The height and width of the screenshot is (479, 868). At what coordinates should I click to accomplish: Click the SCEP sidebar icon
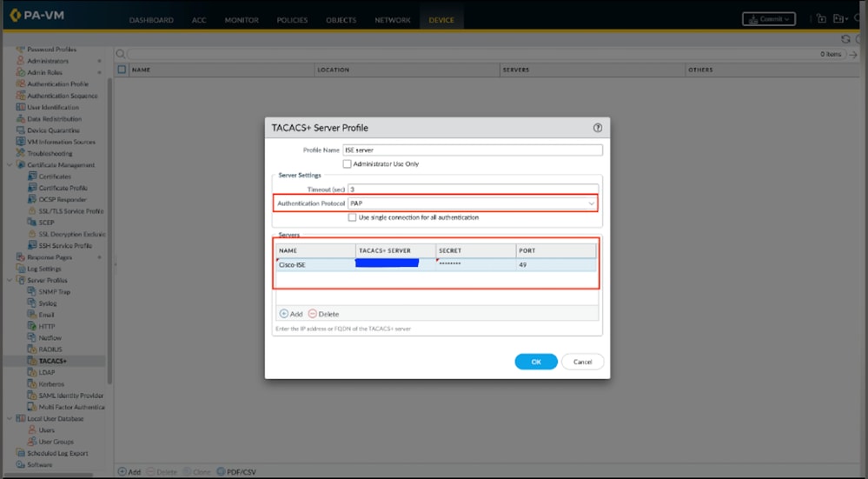32,223
